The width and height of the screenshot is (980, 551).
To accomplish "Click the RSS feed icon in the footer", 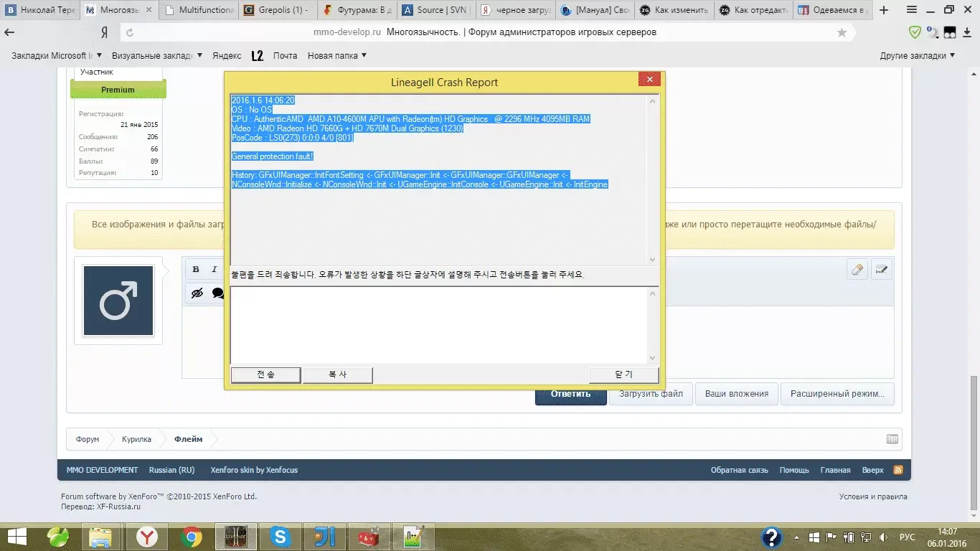I will pyautogui.click(x=897, y=470).
